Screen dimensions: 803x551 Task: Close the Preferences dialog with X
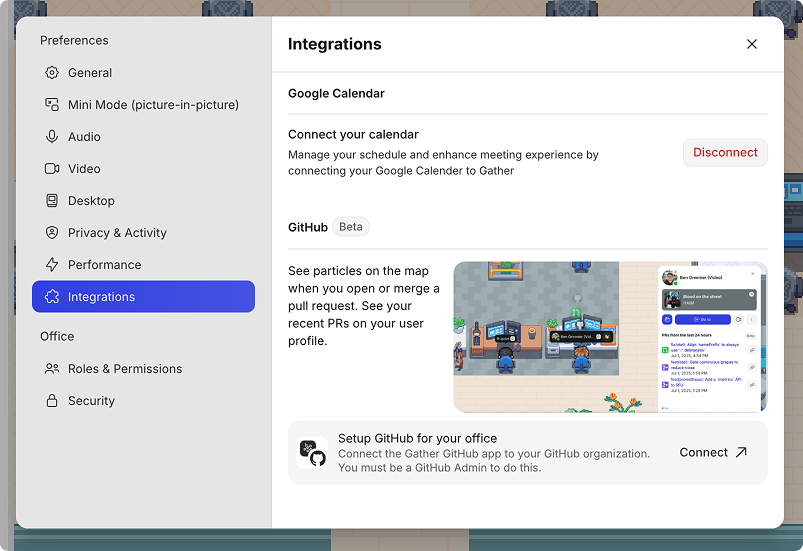(751, 44)
